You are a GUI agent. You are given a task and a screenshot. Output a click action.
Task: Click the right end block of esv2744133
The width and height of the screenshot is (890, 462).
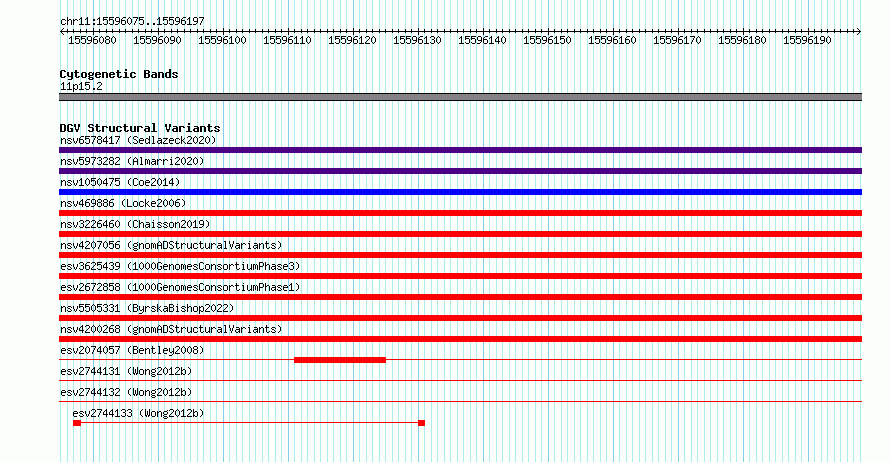coord(421,423)
